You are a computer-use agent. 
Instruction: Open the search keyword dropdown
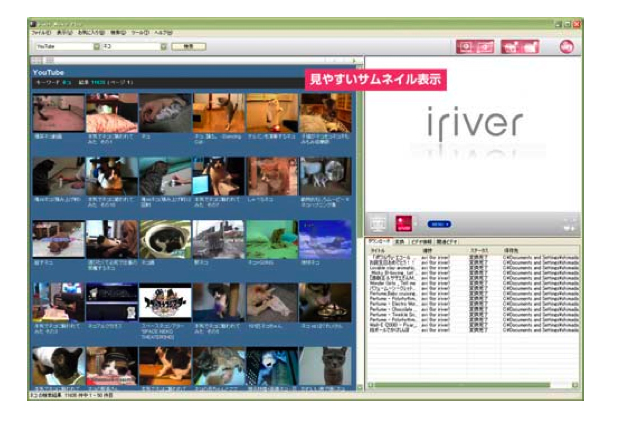(163, 46)
